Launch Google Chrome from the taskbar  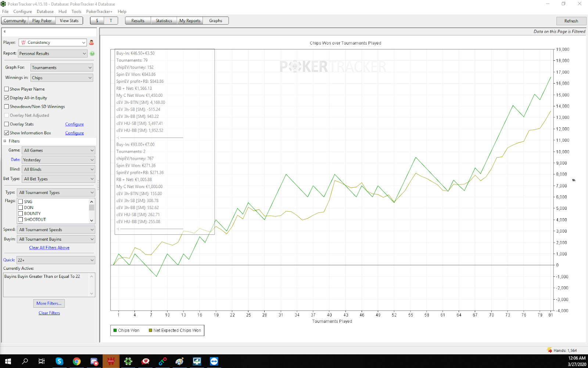(76, 361)
